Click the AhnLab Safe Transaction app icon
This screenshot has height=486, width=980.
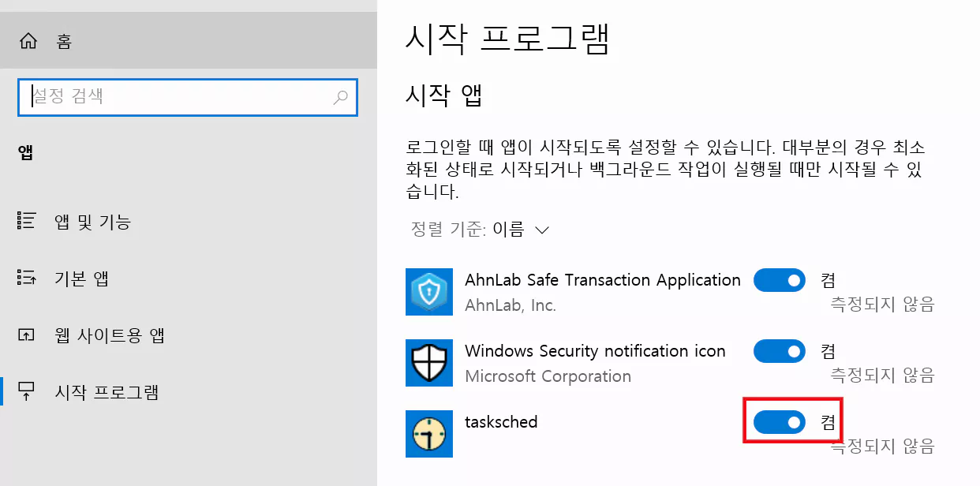[x=428, y=292]
